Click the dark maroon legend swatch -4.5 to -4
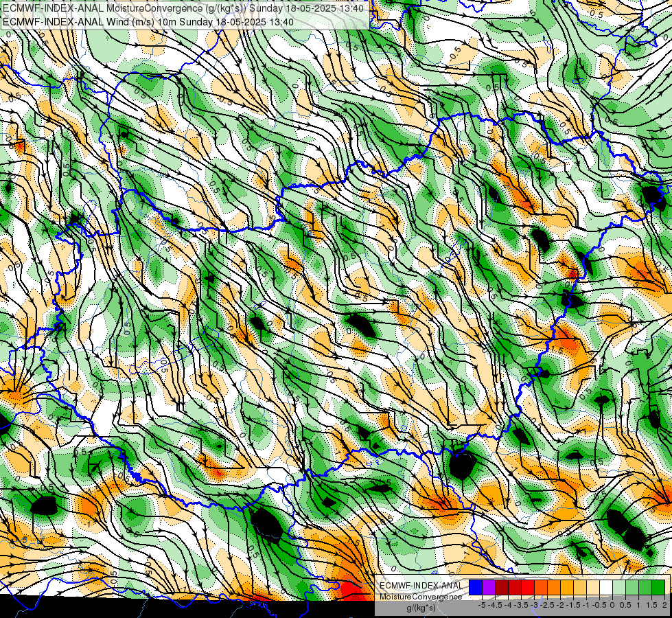This screenshot has width=672, height=618. point(502,588)
